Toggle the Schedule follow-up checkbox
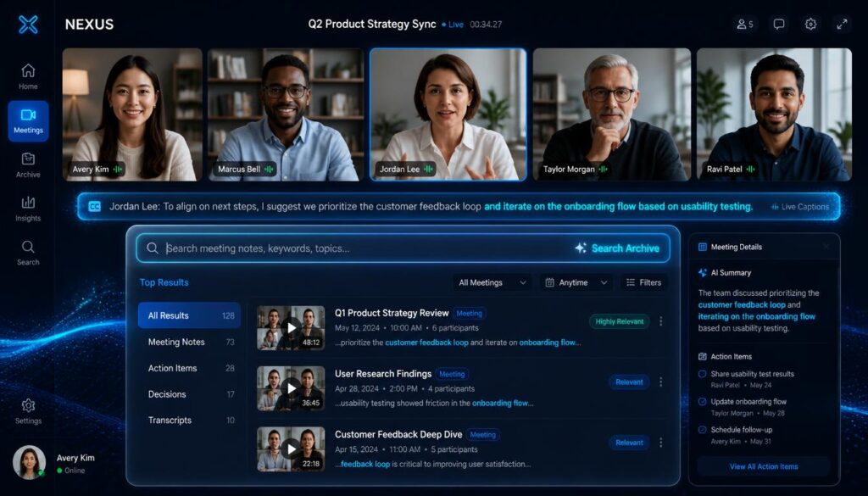868x496 pixels. pyautogui.click(x=703, y=430)
